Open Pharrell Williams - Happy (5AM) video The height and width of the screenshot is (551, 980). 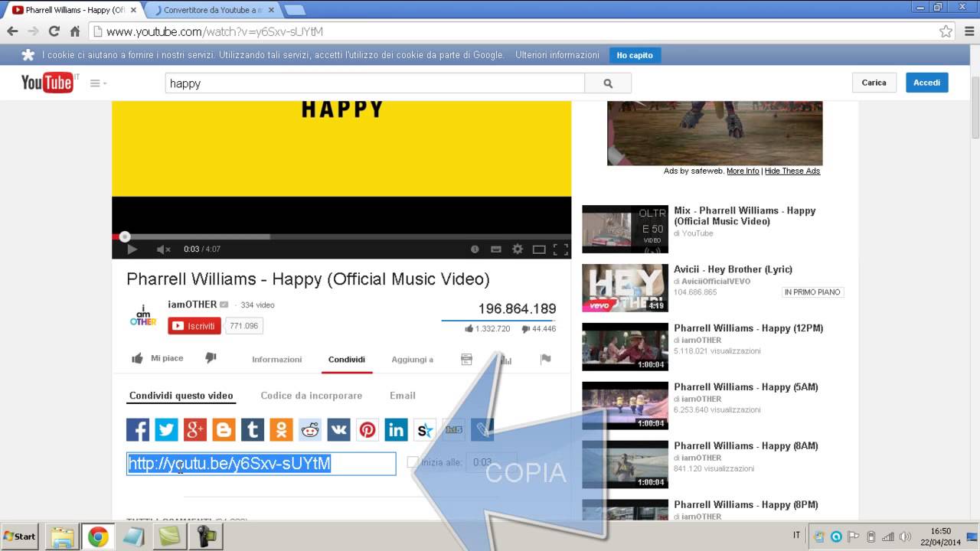[746, 387]
